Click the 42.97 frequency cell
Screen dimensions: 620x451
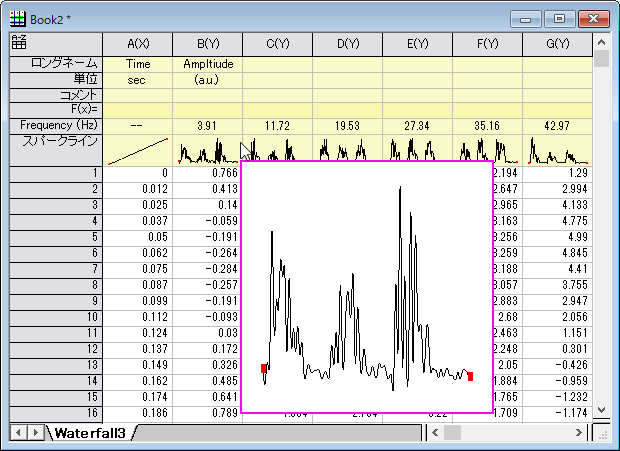point(558,126)
